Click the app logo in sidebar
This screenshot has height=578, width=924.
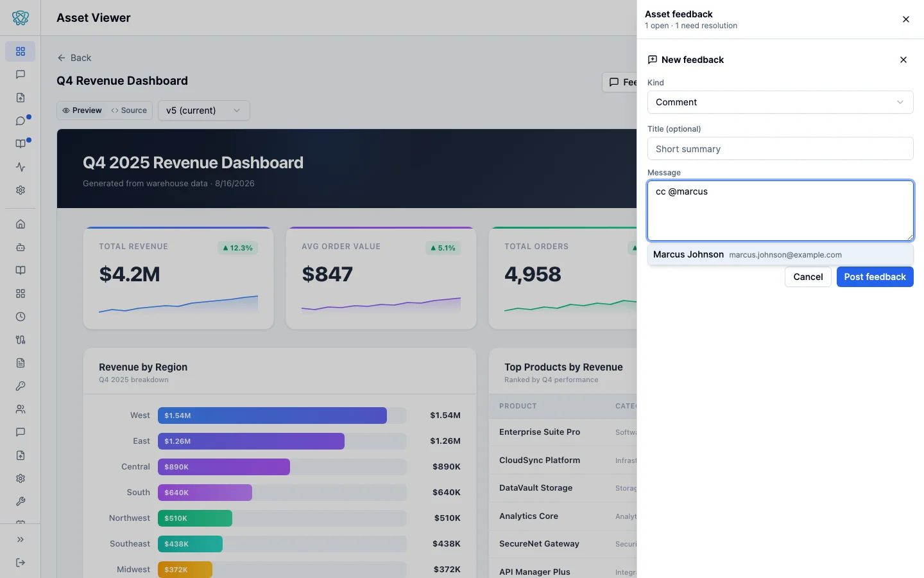[21, 18]
